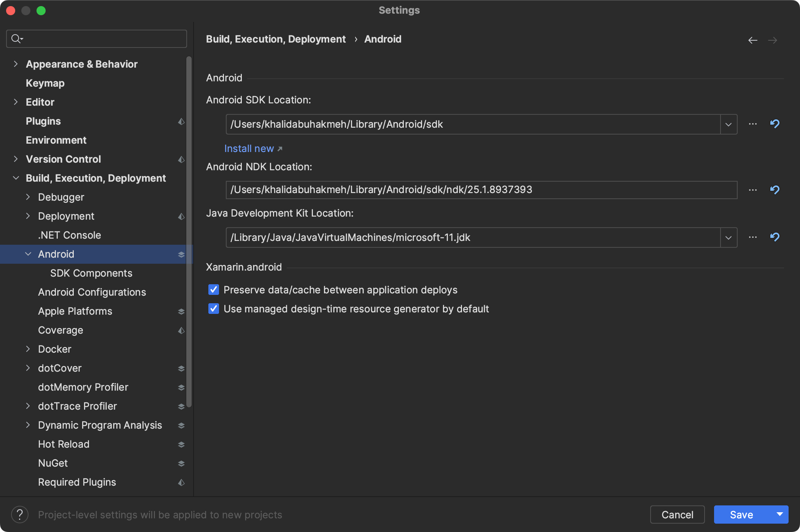Go back using the left arrow
Viewport: 800px width, 532px height.
point(752,40)
